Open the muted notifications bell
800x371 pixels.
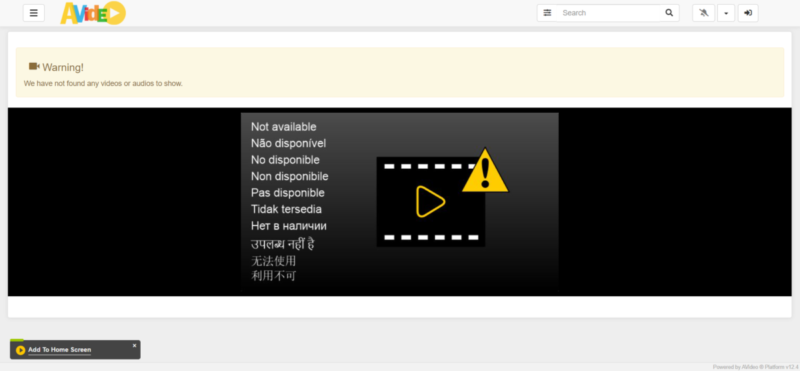click(704, 13)
